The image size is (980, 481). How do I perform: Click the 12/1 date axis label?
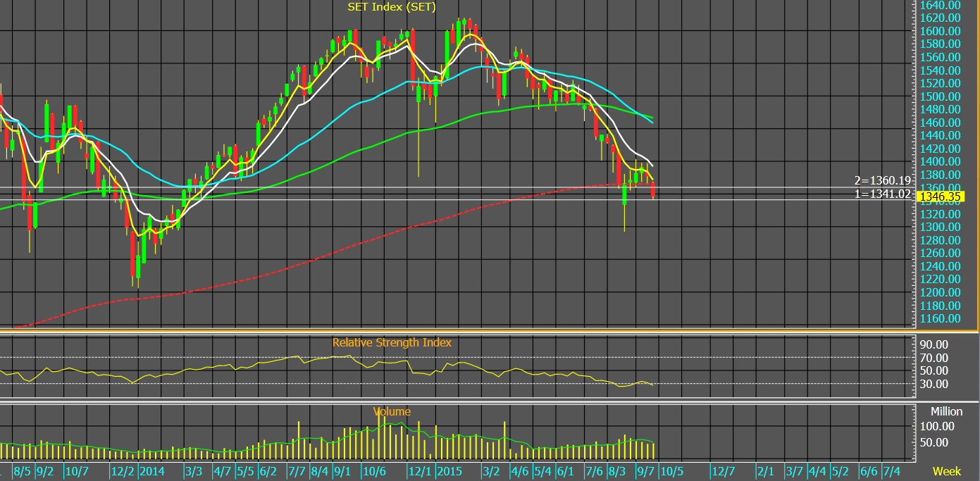(420, 470)
